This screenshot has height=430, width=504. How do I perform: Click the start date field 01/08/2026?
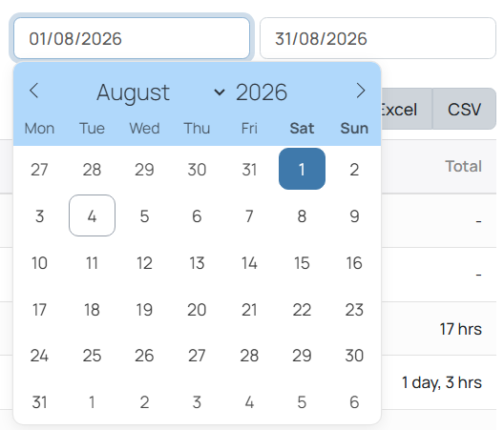click(x=132, y=38)
